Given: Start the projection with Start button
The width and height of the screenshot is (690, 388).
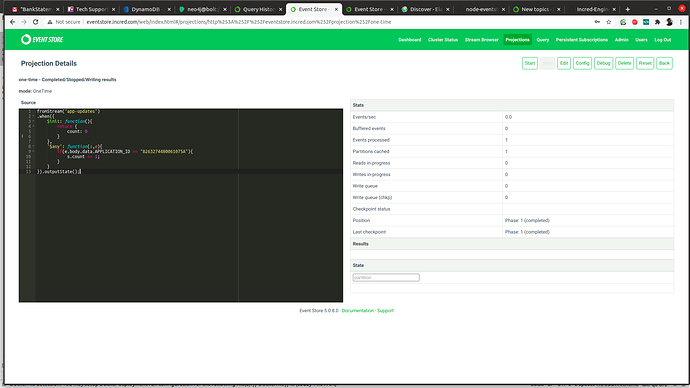Looking at the screenshot, I should tap(530, 63).
